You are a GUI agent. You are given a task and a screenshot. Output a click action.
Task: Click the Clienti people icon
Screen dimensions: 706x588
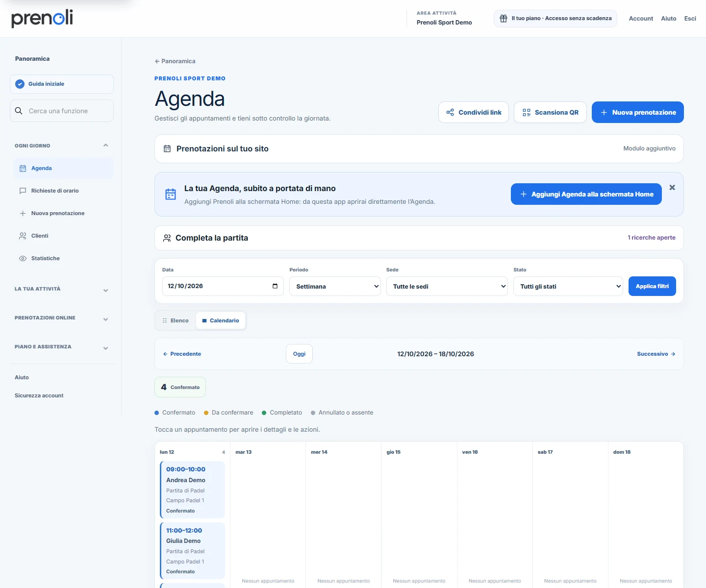tap(23, 236)
